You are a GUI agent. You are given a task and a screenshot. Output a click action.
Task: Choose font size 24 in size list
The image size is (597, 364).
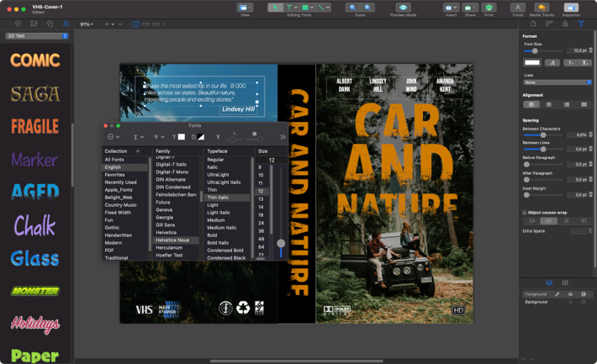pyautogui.click(x=262, y=223)
